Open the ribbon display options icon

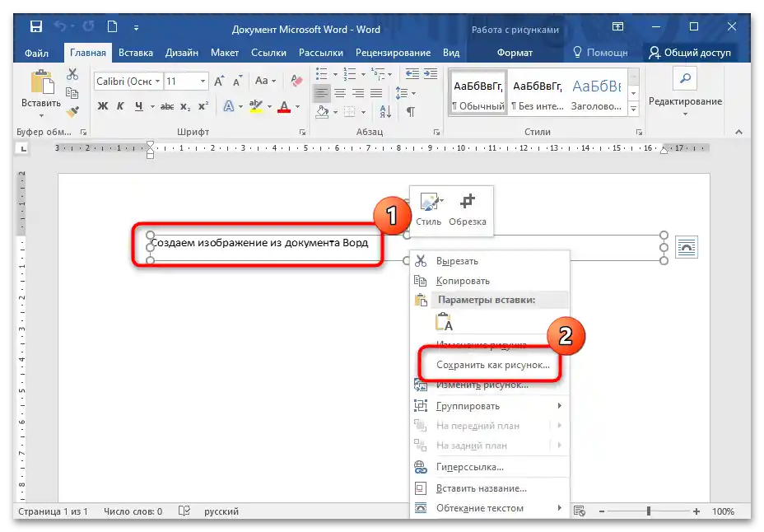pyautogui.click(x=617, y=27)
